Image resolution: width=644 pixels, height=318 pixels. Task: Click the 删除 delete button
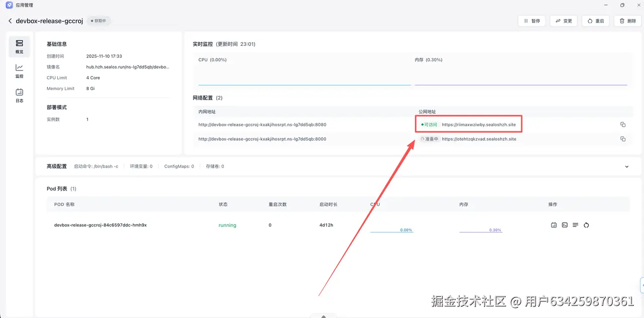pyautogui.click(x=628, y=21)
